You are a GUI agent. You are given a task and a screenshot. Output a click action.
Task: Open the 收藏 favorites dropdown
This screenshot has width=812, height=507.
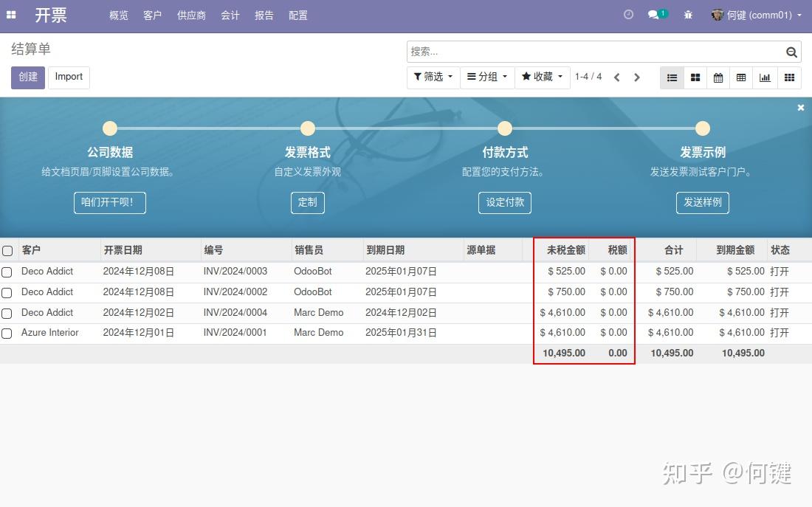(542, 77)
